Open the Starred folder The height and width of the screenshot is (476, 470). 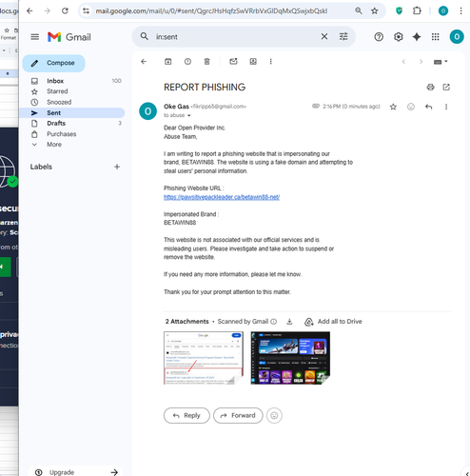72,91
